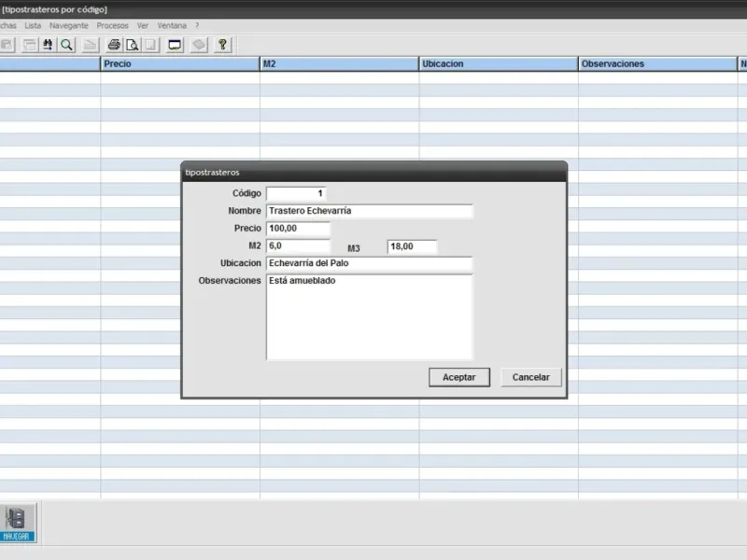Click the Aceptar button
This screenshot has height=560, width=747.
[459, 377]
